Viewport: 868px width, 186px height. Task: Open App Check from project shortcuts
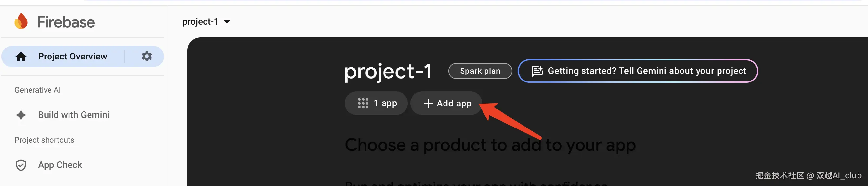tap(60, 165)
